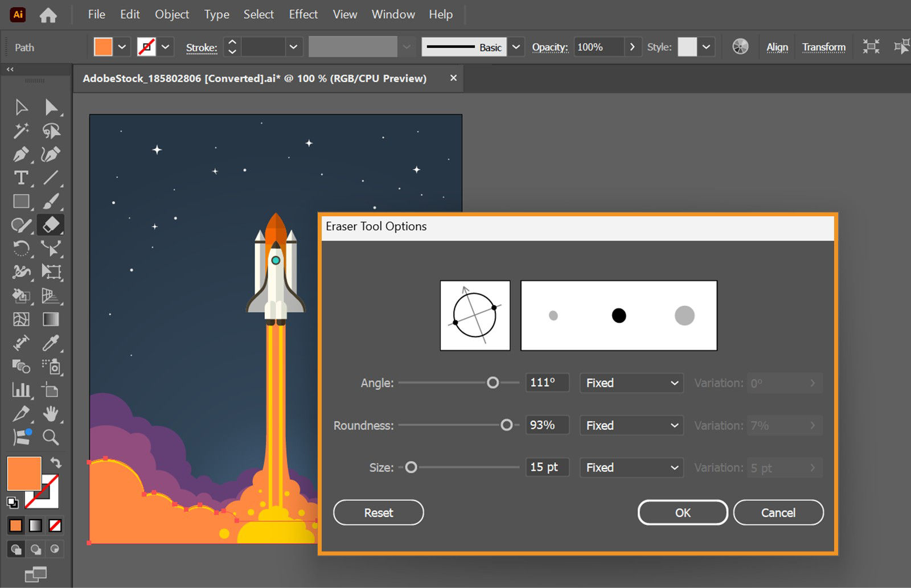Choose the Selection tool arrow
The image size is (911, 588).
click(21, 107)
